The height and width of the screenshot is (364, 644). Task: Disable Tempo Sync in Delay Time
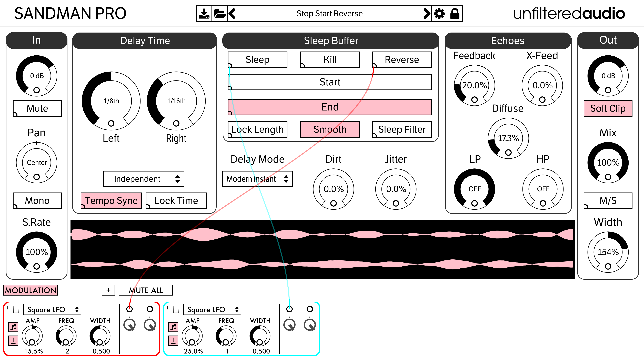111,200
